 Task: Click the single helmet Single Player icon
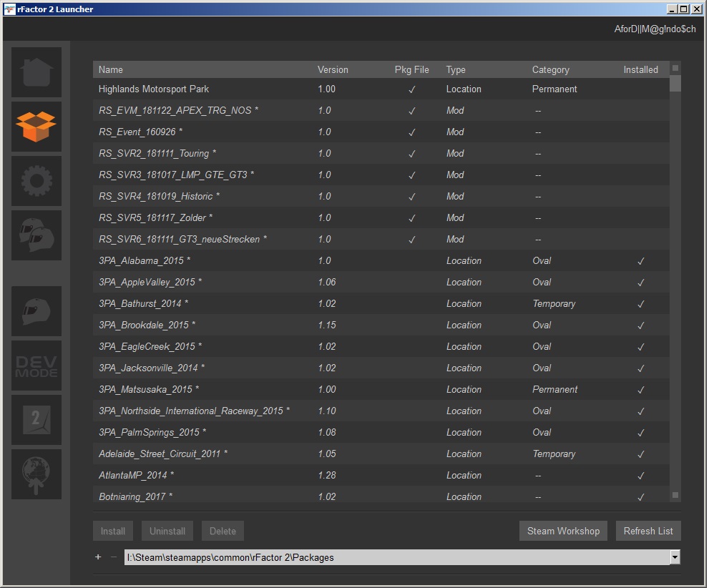(x=36, y=311)
